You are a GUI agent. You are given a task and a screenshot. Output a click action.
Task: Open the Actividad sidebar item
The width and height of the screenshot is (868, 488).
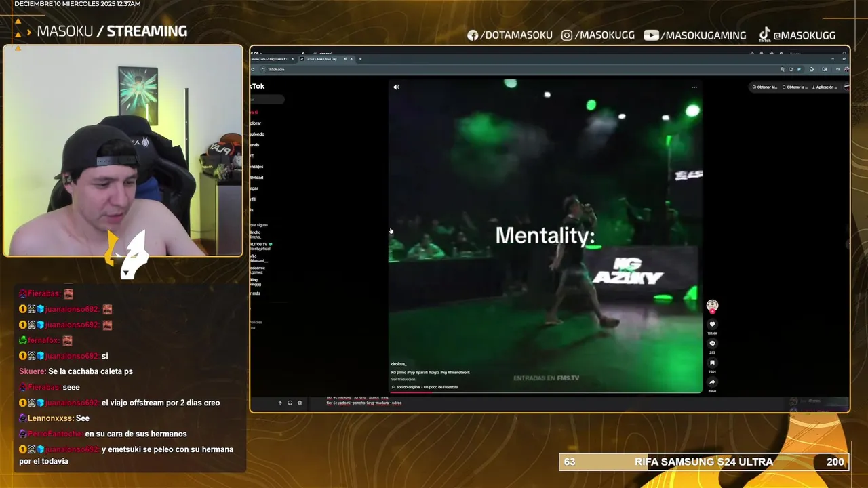(256, 178)
